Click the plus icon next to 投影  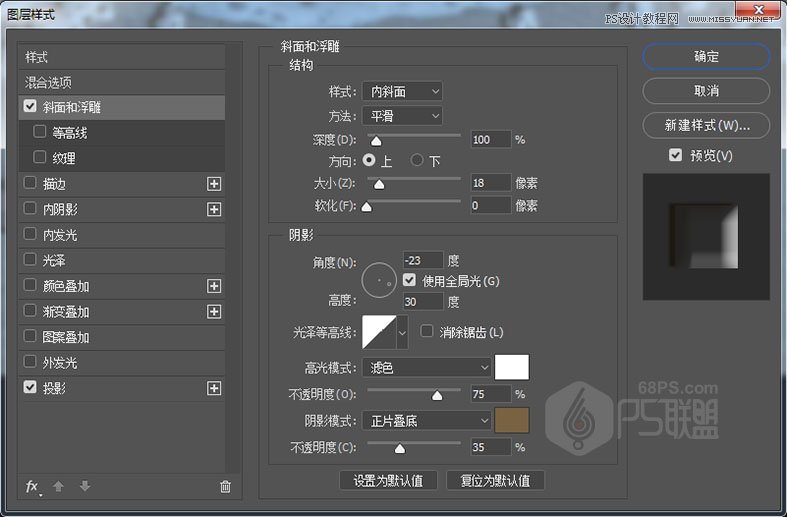tap(214, 388)
